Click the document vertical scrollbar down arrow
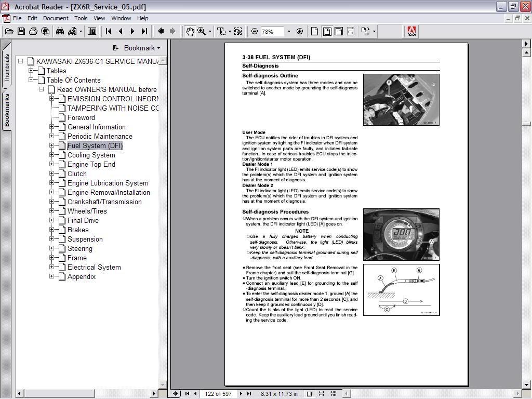The height and width of the screenshot is (399, 532). 527,385
